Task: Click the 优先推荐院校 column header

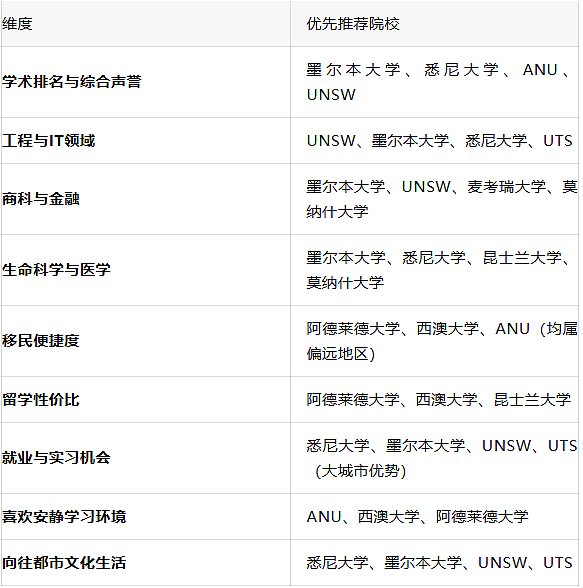Action: pos(435,24)
